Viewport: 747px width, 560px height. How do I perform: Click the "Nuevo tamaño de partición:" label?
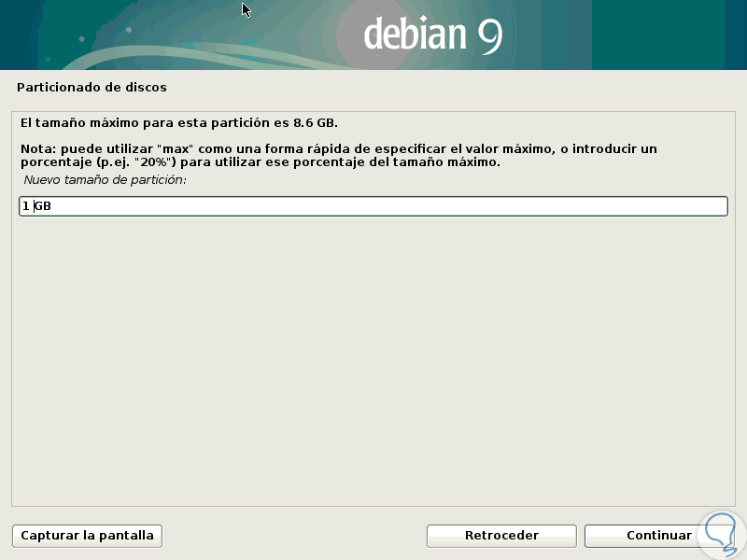coord(105,180)
